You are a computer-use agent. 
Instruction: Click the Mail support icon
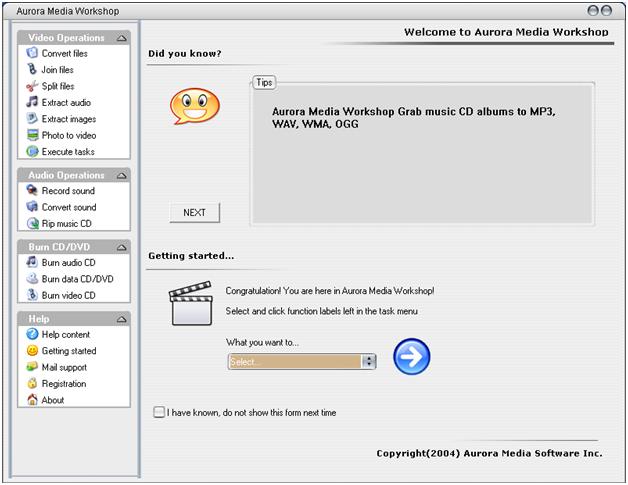click(x=32, y=367)
